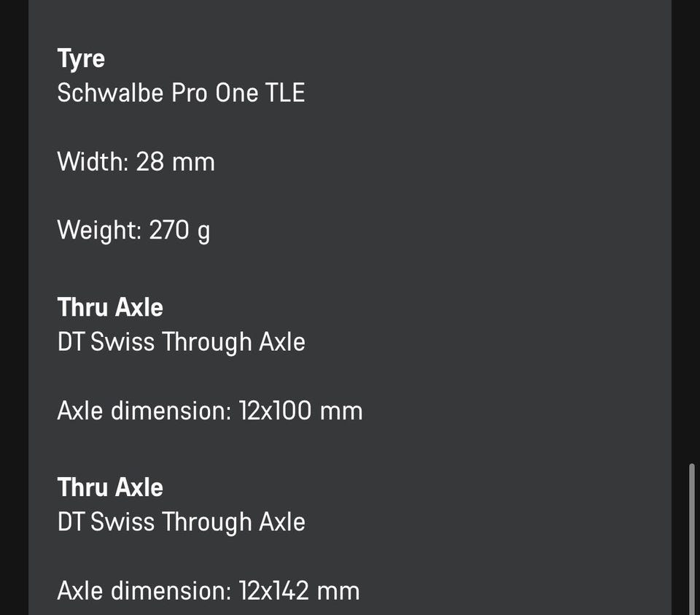Click the "Tyre" section heading
Screen dimensions: 700x615
point(81,58)
